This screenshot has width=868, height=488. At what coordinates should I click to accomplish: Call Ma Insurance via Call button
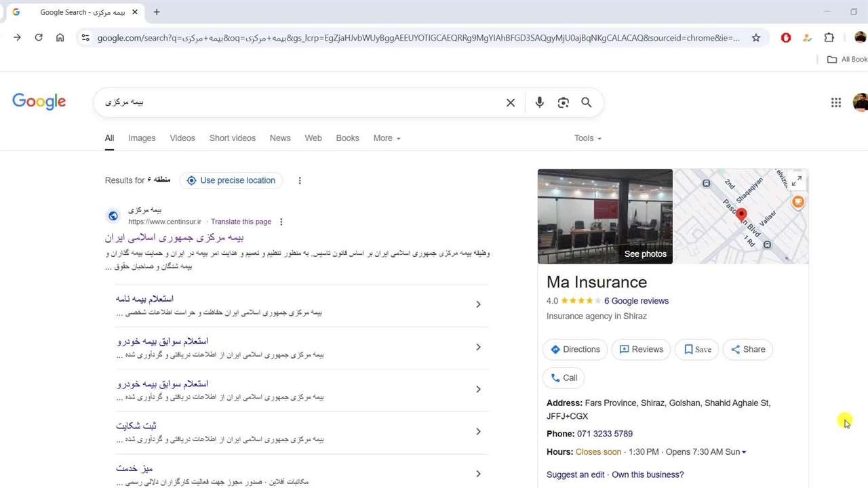[564, 378]
